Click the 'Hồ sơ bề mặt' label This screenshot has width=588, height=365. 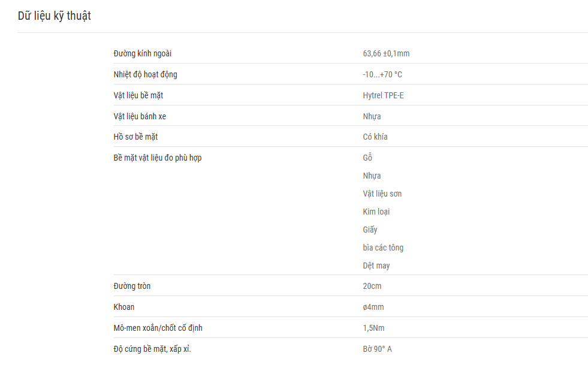point(135,137)
